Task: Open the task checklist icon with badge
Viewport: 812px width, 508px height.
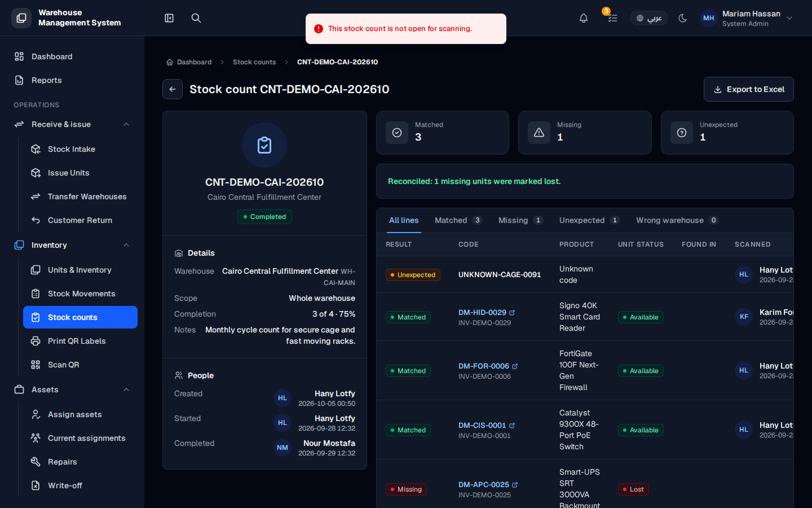Action: (612, 18)
